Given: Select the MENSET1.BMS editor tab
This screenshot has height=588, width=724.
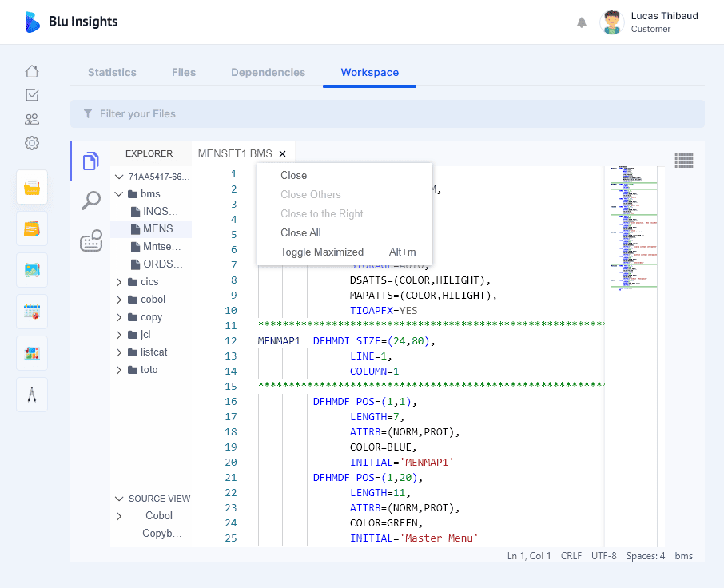Looking at the screenshot, I should (x=235, y=153).
